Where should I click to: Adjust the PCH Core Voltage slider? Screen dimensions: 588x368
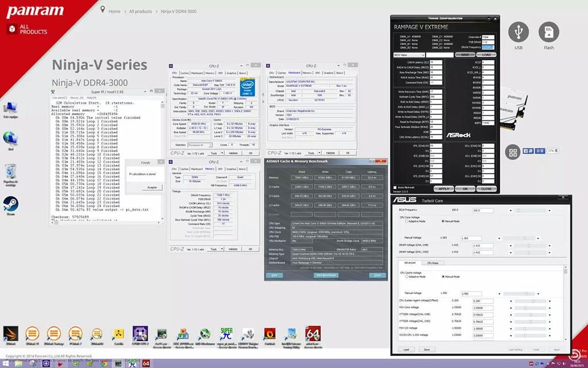coord(530,308)
